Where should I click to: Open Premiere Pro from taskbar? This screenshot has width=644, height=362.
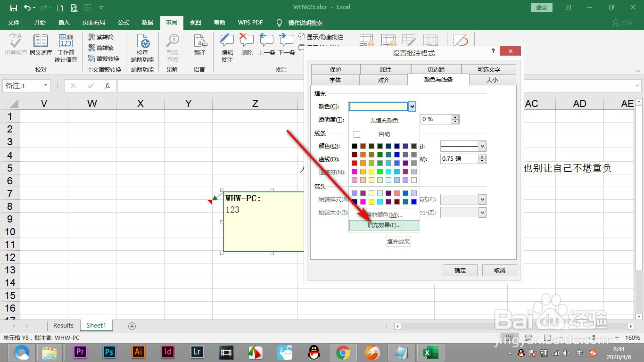[80, 352]
